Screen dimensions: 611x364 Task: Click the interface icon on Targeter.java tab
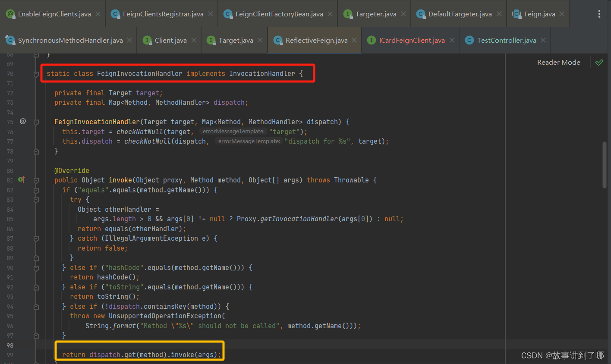[x=348, y=14]
